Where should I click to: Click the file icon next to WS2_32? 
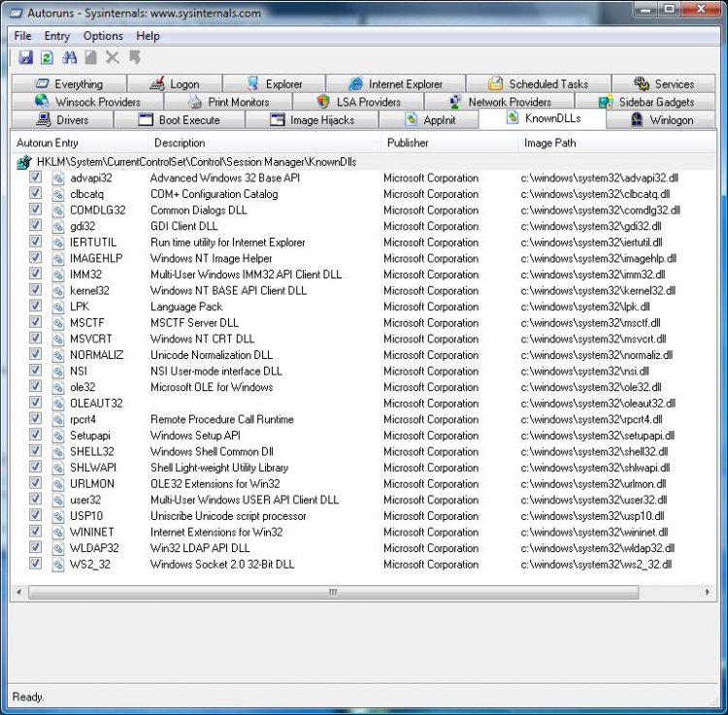click(x=58, y=565)
